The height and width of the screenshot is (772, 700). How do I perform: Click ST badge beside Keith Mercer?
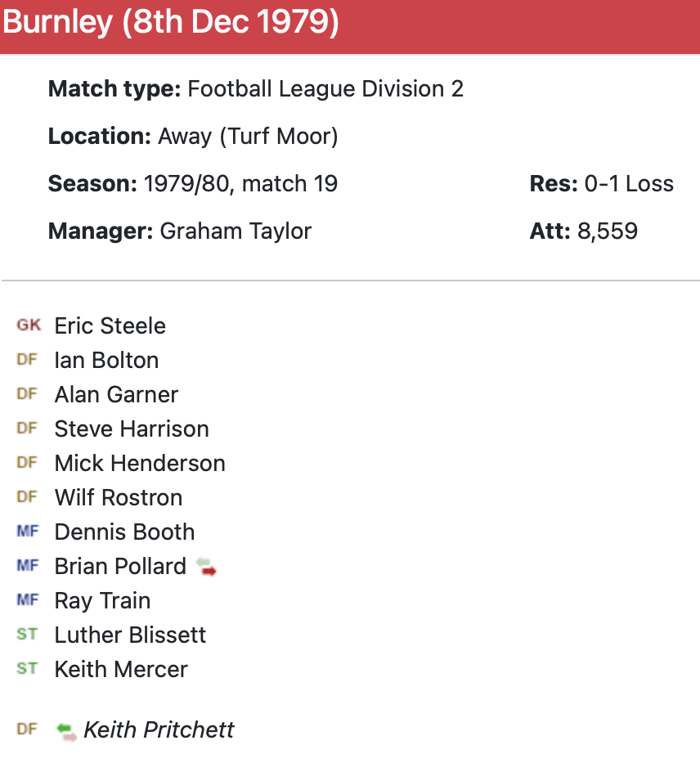tap(27, 669)
